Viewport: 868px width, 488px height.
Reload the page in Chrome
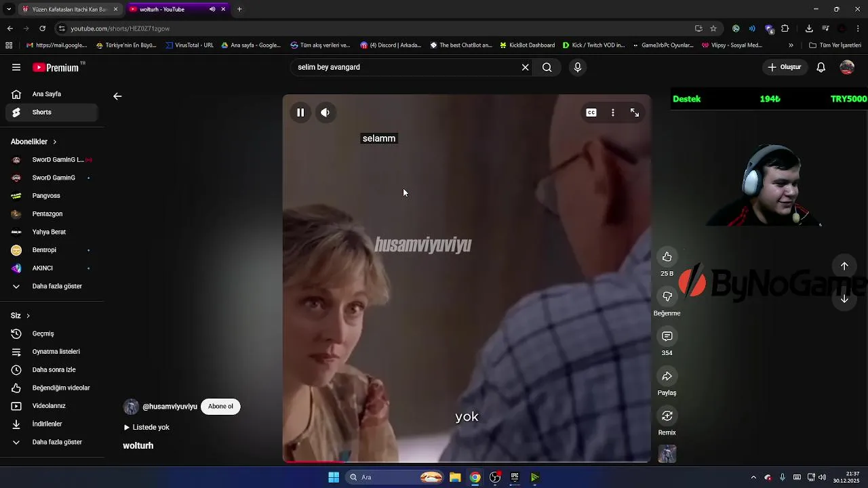[42, 28]
